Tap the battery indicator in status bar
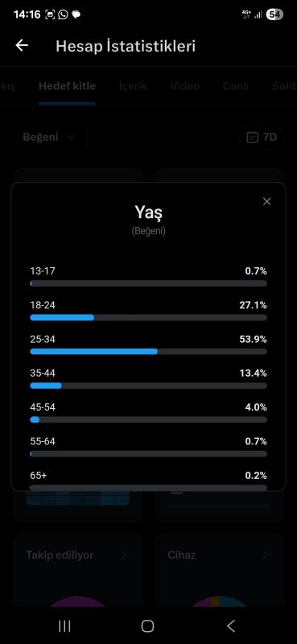297x644 pixels. pos(274,14)
